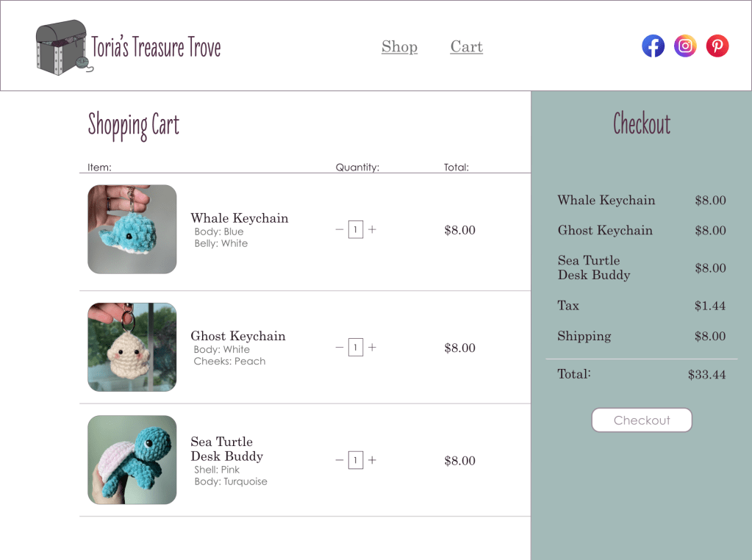The width and height of the screenshot is (752, 560).
Task: Open the Pinterest social icon
Action: coord(717,46)
